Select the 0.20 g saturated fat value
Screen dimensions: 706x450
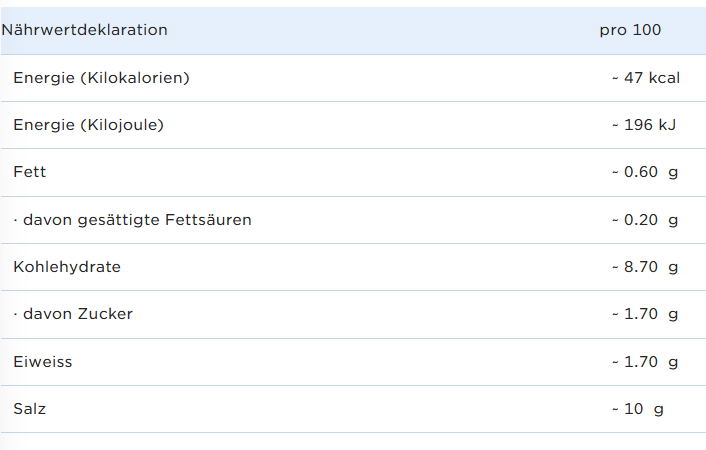[x=645, y=220]
